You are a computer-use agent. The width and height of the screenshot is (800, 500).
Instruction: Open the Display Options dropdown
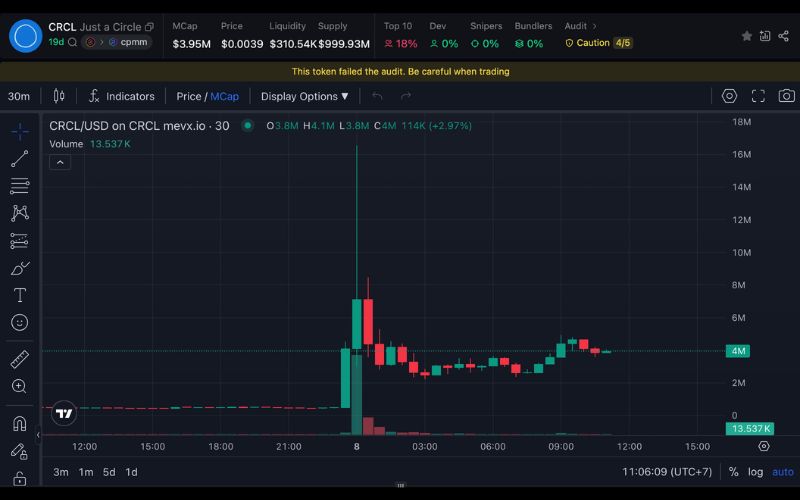point(305,96)
